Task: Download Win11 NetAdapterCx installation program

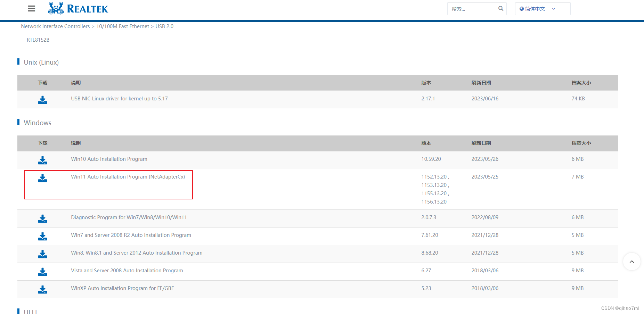Action: (42, 178)
